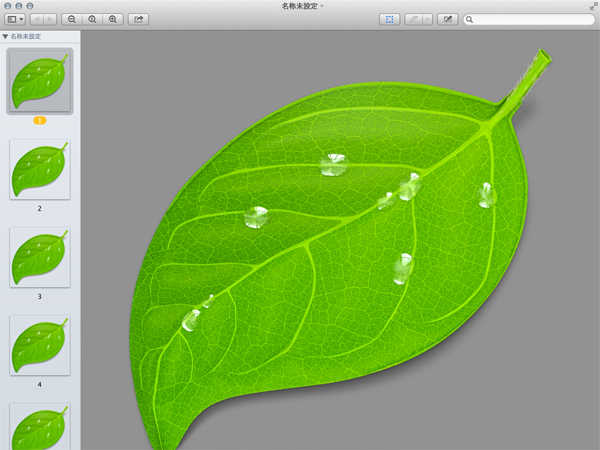Select leaf thumbnail number 4
The image size is (600, 450).
click(40, 345)
